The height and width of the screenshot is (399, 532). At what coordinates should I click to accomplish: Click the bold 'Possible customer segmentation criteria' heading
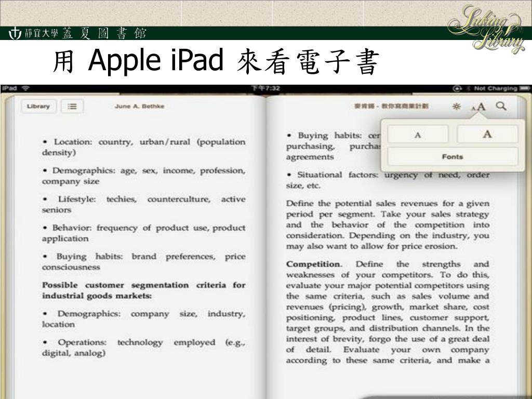pyautogui.click(x=144, y=290)
